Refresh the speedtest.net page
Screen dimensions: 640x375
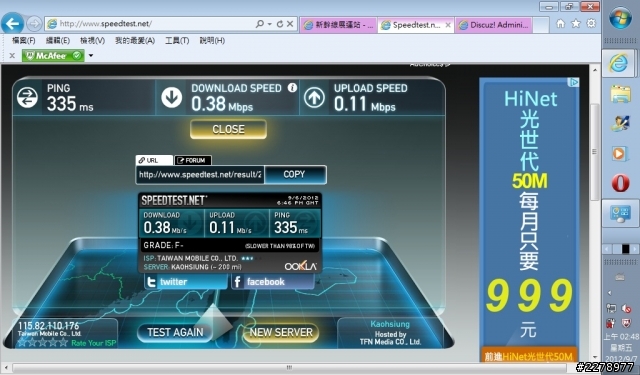tap(280, 24)
